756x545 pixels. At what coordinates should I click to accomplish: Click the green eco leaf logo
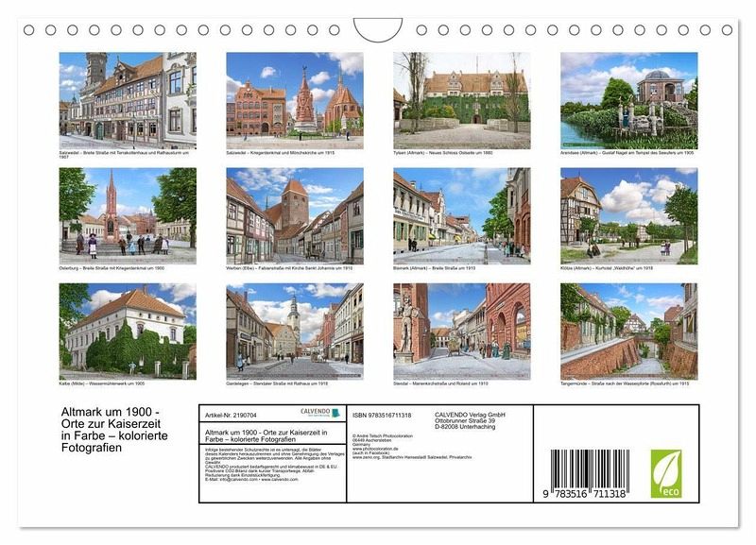(x=666, y=474)
